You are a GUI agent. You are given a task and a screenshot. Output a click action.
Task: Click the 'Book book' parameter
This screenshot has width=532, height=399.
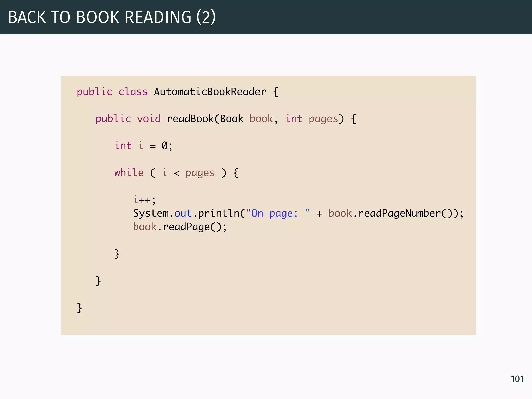[247, 119]
